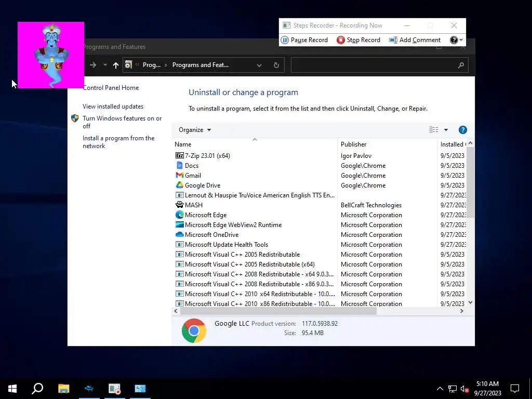Screen dimensions: 532x399
Task: Open taskbar Search
Action: [37, 389]
